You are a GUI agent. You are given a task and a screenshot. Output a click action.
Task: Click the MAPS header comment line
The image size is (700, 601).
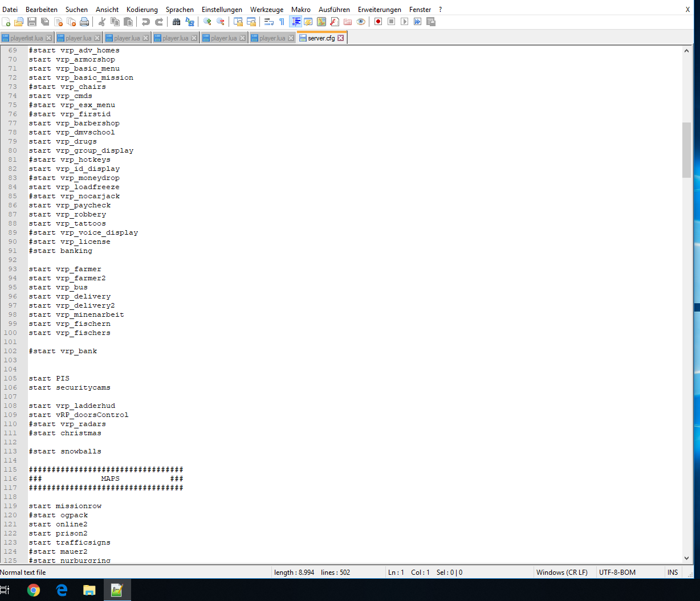(106, 479)
